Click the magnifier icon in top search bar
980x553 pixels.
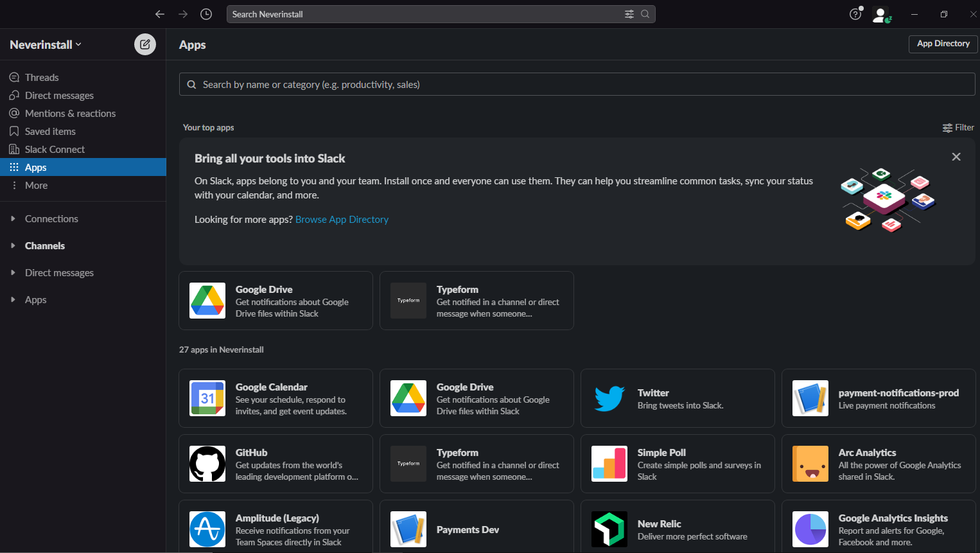(645, 14)
